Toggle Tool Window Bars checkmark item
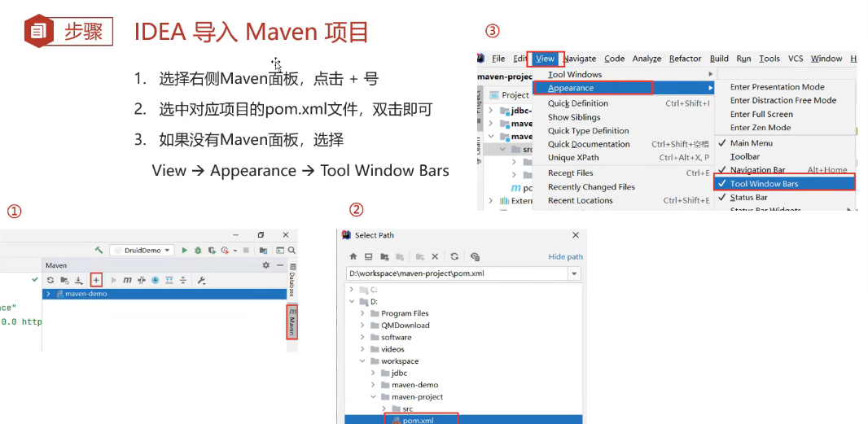The image size is (868, 424). pyautogui.click(x=786, y=184)
